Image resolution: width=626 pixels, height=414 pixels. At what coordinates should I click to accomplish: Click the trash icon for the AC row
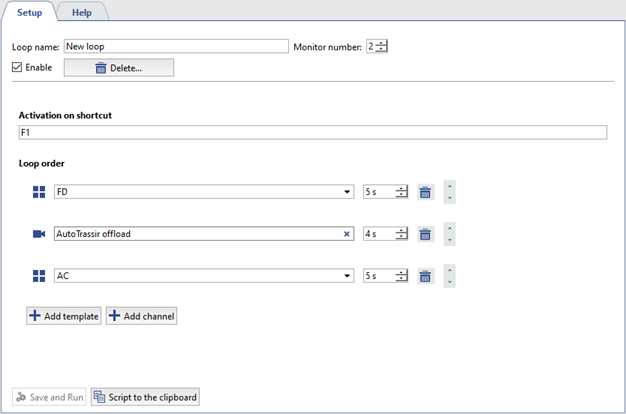(x=425, y=276)
